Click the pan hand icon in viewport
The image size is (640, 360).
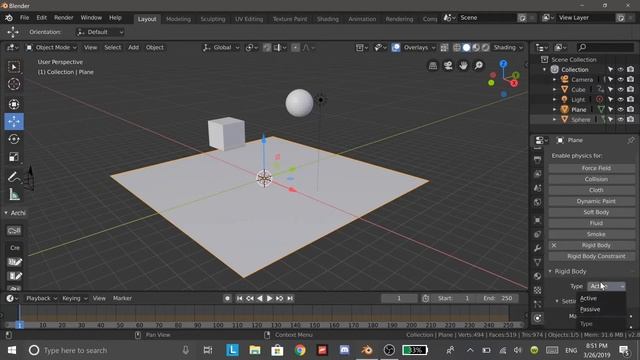pos(463,66)
